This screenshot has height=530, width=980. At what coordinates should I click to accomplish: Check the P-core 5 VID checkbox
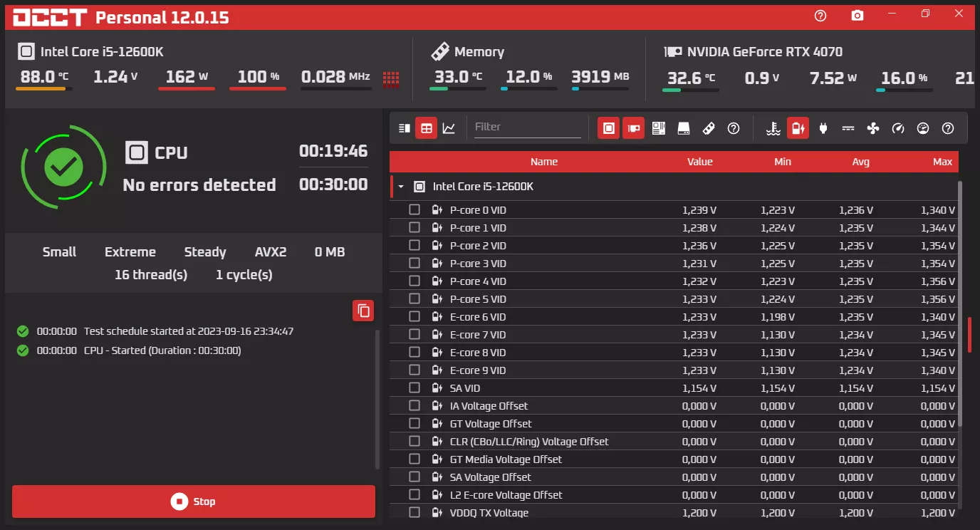415,299
